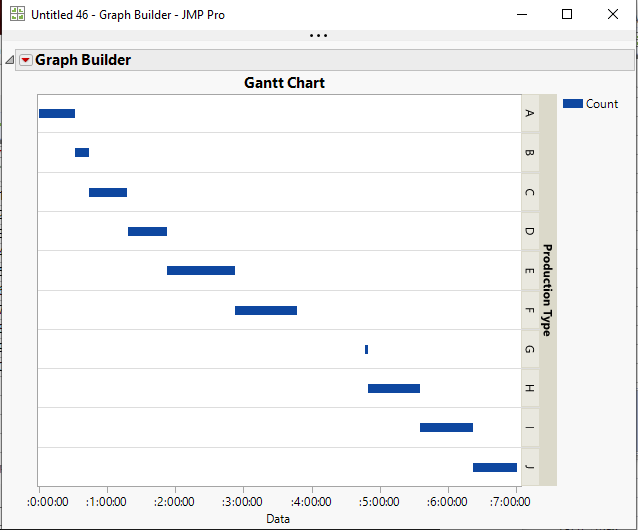Select the Count legend label
The image size is (638, 530).
coord(602,104)
